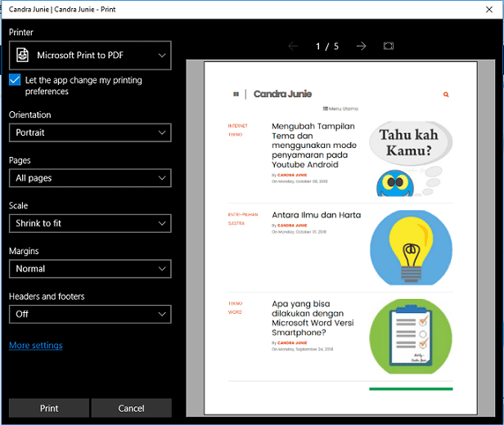Click the grid menu icon beside Candra Junie
The height and width of the screenshot is (425, 504).
coord(236,94)
